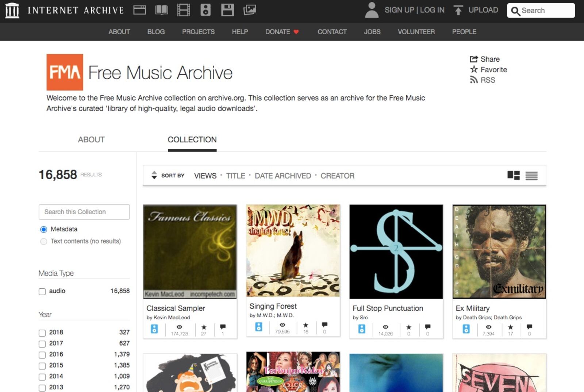Click reviews comment icon on Ex Military card
The width and height of the screenshot is (584, 392).
click(529, 327)
